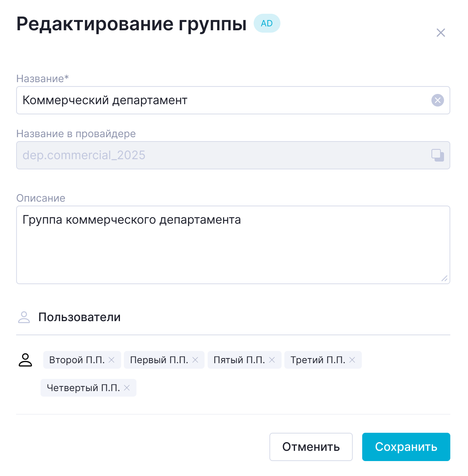Remove user Первый П.П. from group
The width and height of the screenshot is (468, 476).
(x=195, y=360)
